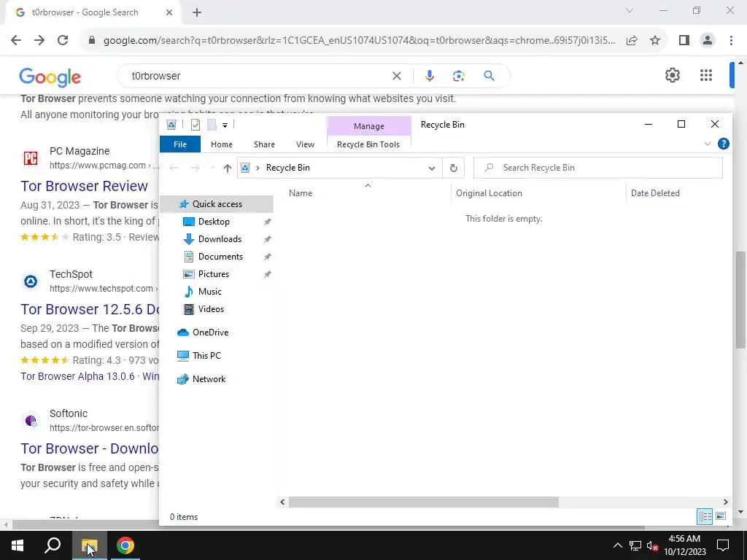Open Explorer help question mark
The width and height of the screenshot is (747, 560).
point(723,144)
